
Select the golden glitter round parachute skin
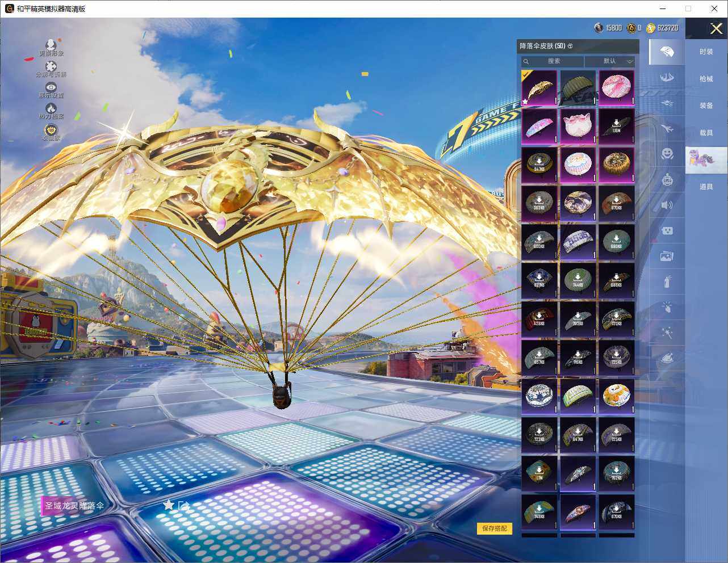[617, 165]
